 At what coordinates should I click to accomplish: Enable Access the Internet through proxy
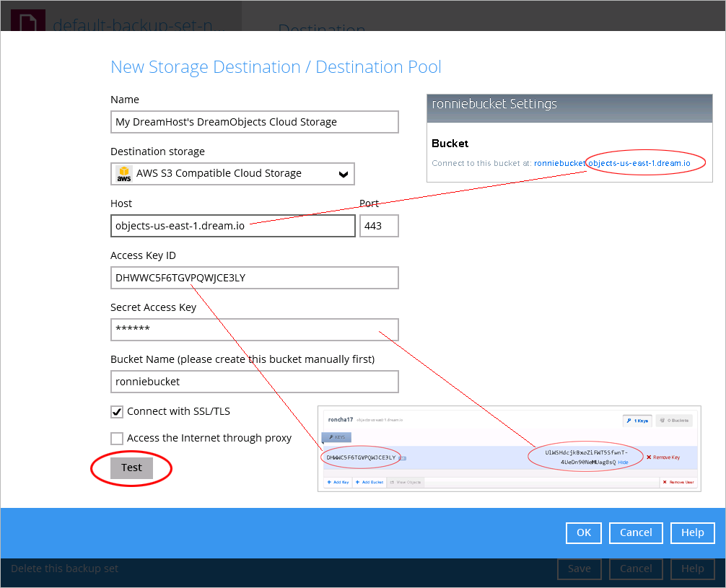tap(117, 438)
